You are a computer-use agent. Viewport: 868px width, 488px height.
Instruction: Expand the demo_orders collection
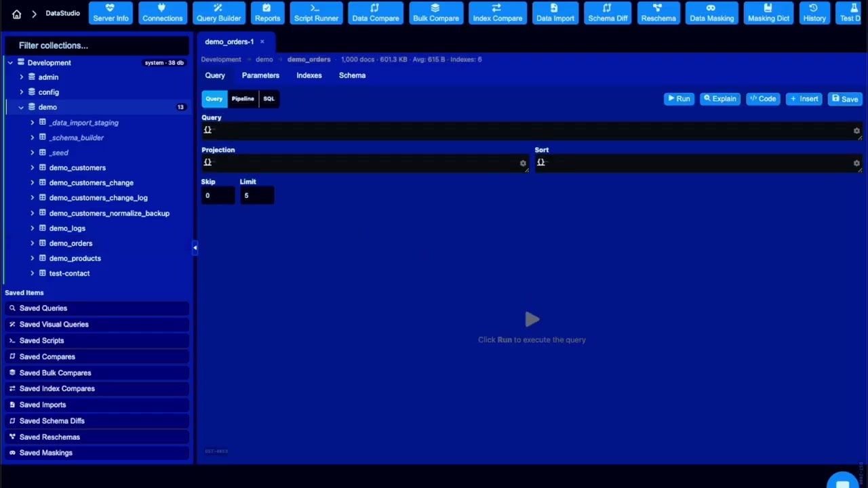tap(32, 243)
